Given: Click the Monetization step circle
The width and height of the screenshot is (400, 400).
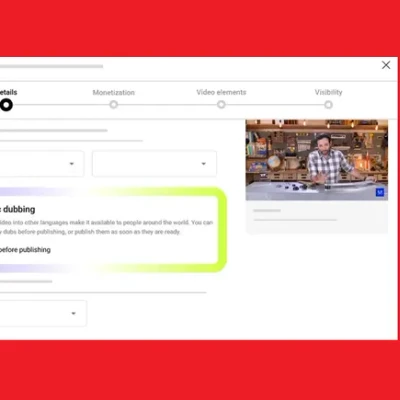Looking at the screenshot, I should point(114,105).
